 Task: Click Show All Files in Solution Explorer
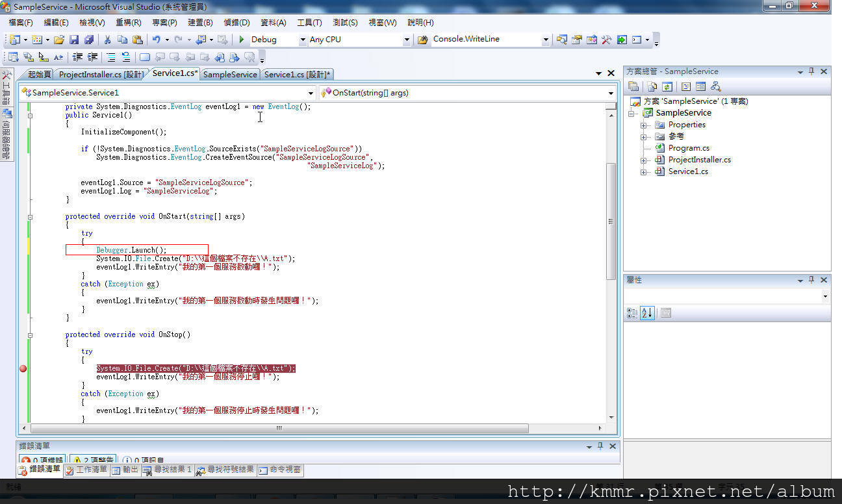point(652,86)
